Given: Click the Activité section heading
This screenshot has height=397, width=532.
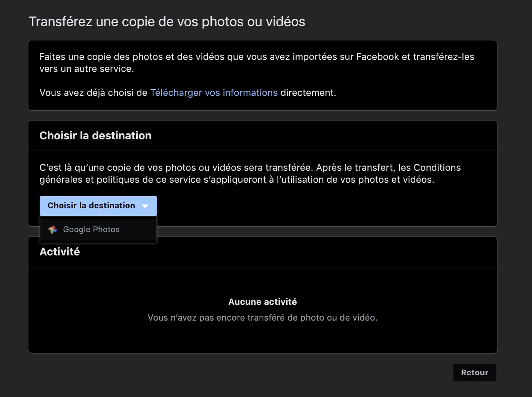Looking at the screenshot, I should (x=60, y=252).
